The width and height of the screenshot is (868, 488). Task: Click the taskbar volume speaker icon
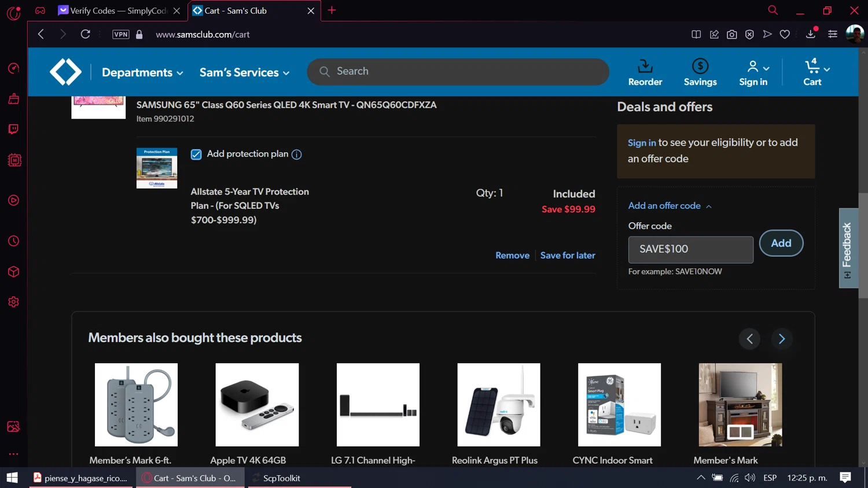pyautogui.click(x=750, y=478)
